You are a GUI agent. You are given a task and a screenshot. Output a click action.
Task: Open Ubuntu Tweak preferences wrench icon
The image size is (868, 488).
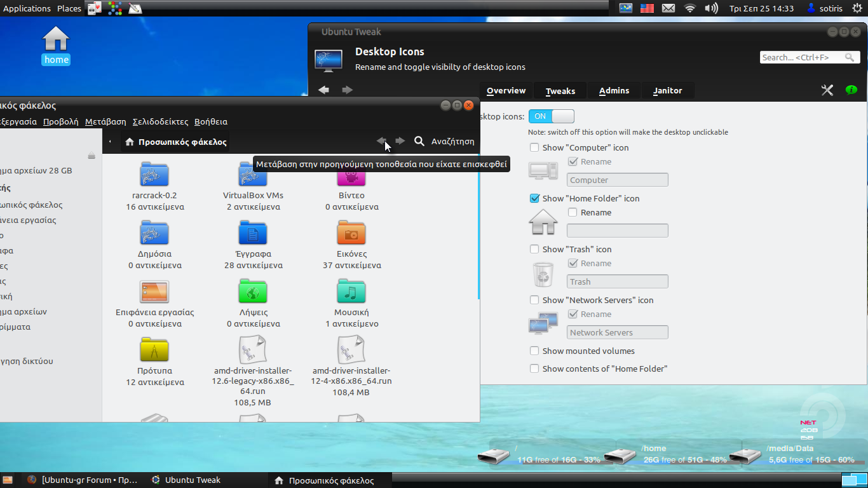click(827, 90)
